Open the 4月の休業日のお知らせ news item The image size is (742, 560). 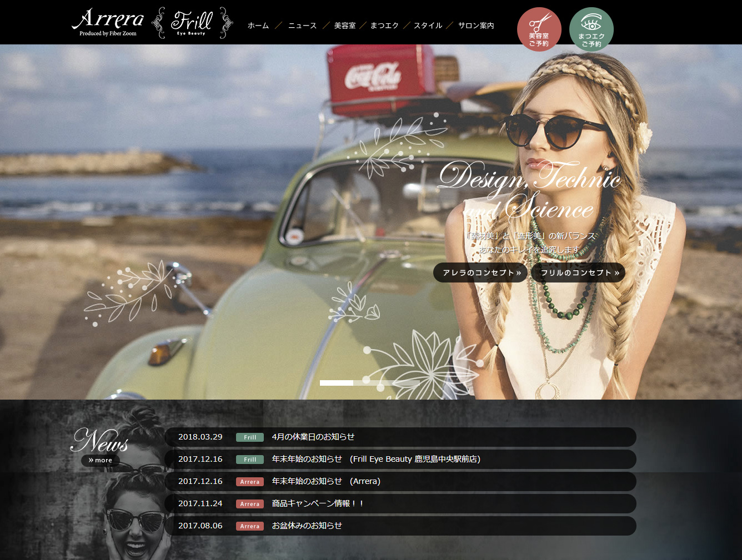point(313,437)
